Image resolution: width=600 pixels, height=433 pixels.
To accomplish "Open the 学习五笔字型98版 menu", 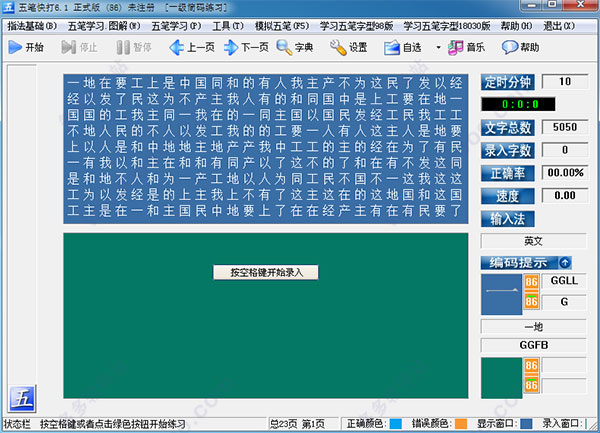I will (x=356, y=26).
